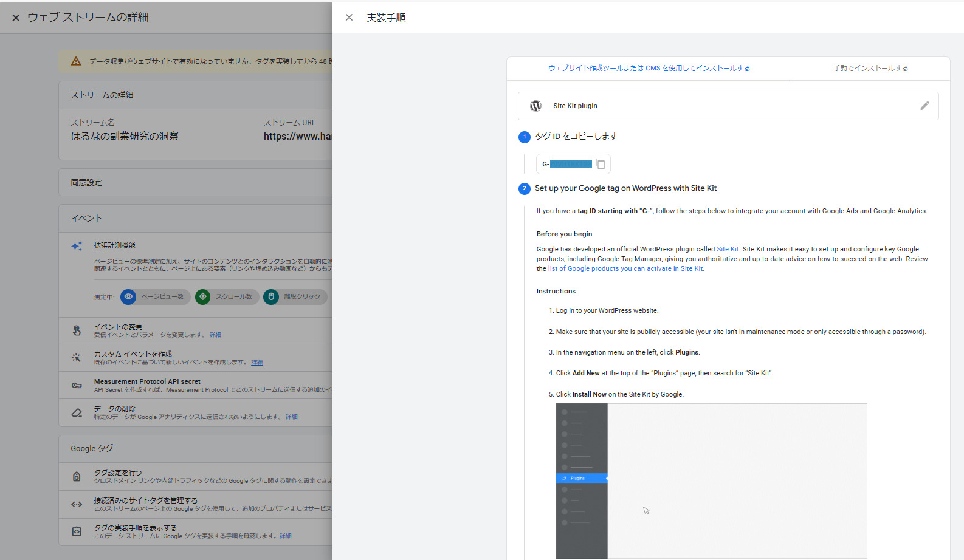Select the CMS を使用してインストールする tab
Image resolution: width=964 pixels, height=560 pixels.
pyautogui.click(x=649, y=68)
